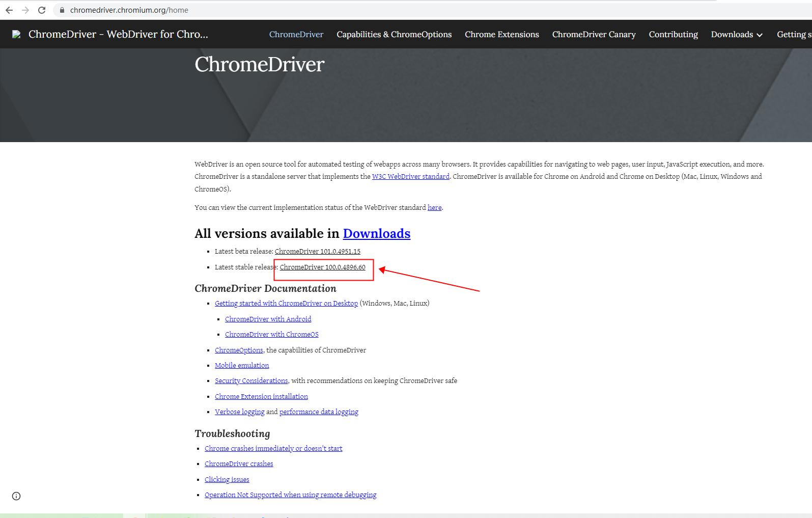
Task: Open the Verbose logging link
Action: 240,412
